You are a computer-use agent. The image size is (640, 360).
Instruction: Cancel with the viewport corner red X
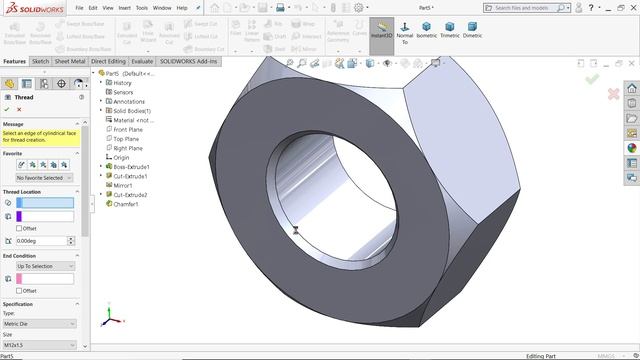point(613,94)
